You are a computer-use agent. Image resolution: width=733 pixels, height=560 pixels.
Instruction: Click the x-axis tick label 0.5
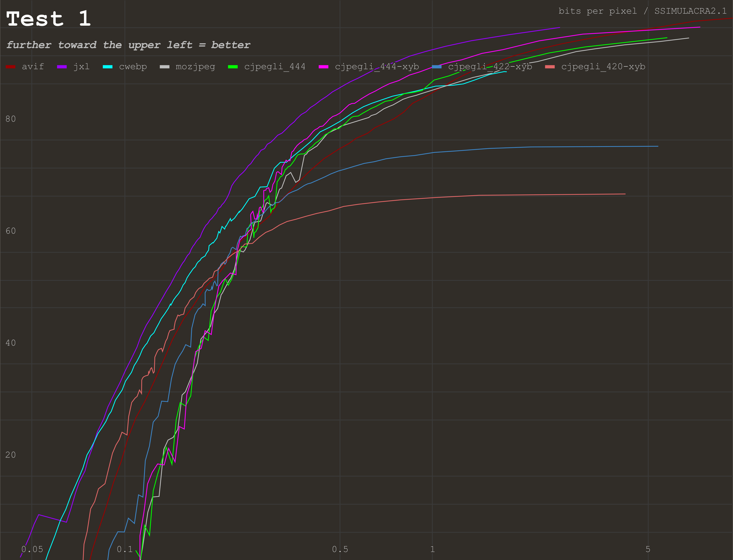[x=340, y=549]
